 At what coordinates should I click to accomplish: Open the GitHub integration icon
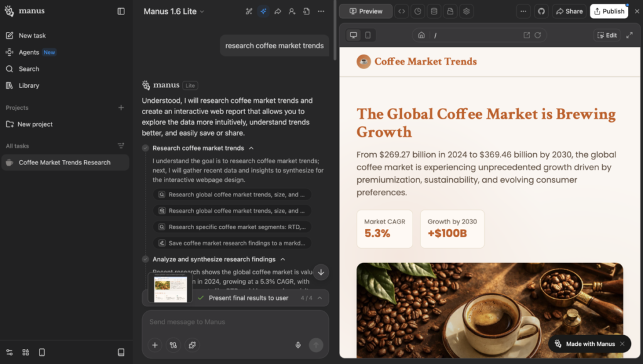(x=541, y=11)
